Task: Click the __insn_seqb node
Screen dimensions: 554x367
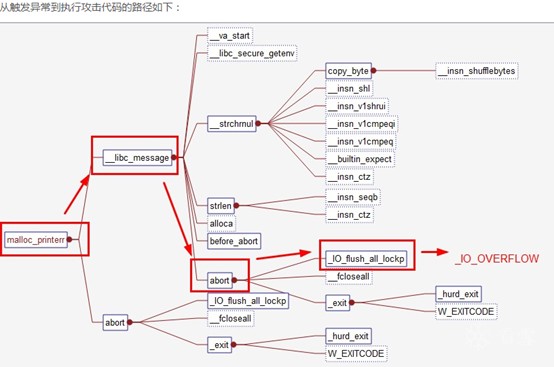Action: [x=353, y=197]
